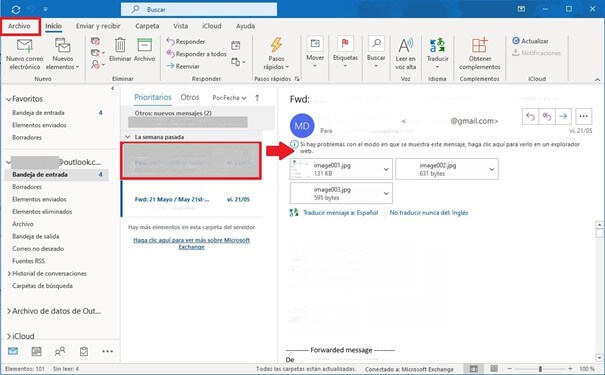Open the Fwd: 21 Mayo message
This screenshot has width=605, height=375.
192,199
